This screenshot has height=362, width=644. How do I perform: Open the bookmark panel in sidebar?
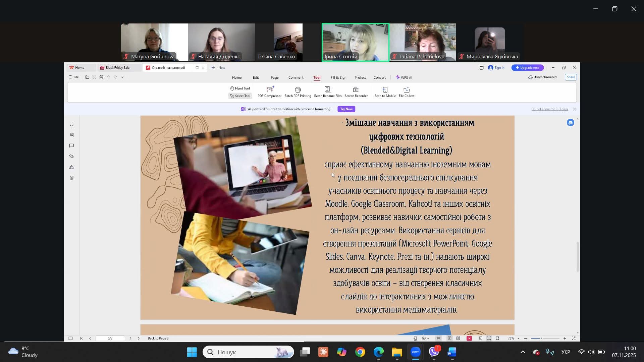coord(71,124)
